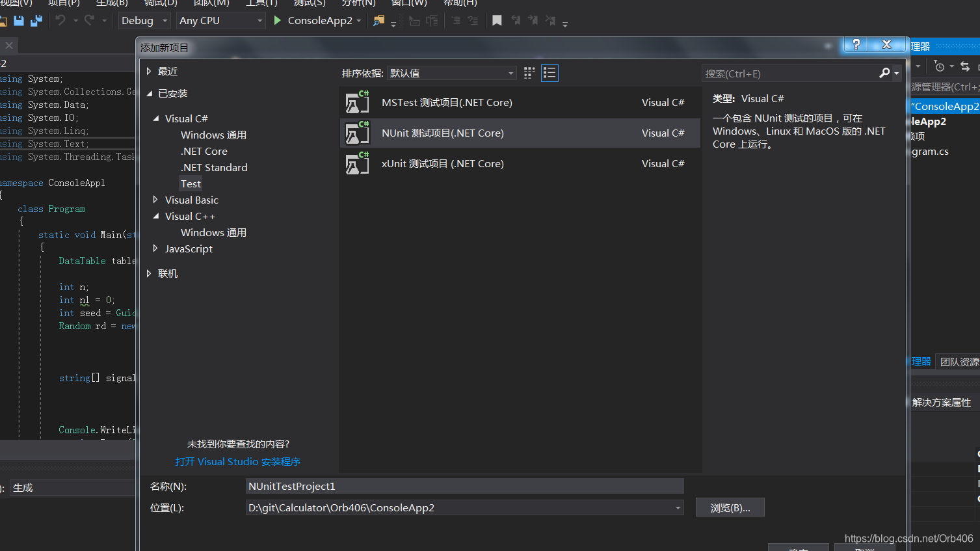Open the Debug configuration dropdown

144,21
